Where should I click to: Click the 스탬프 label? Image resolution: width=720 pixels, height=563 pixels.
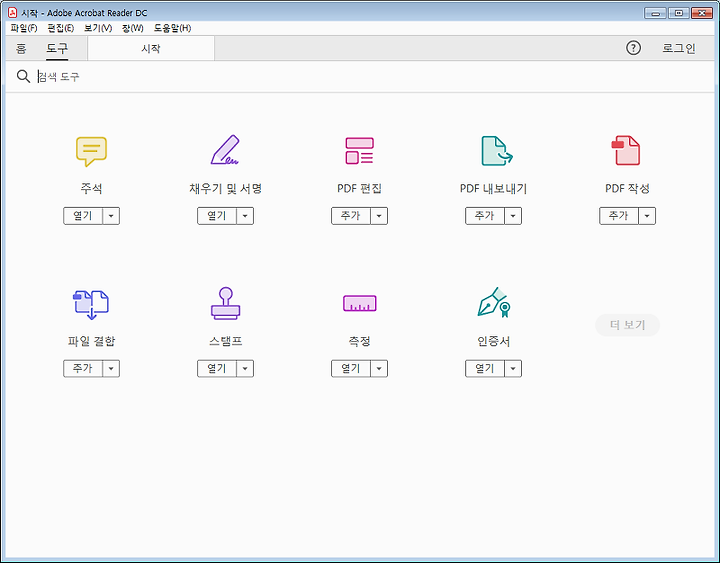(225, 341)
